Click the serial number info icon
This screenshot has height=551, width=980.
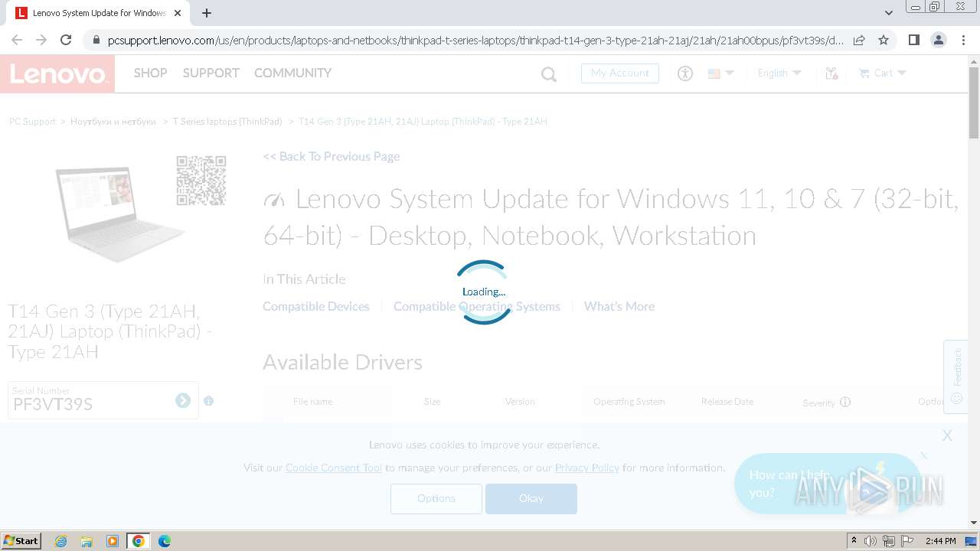coord(209,401)
